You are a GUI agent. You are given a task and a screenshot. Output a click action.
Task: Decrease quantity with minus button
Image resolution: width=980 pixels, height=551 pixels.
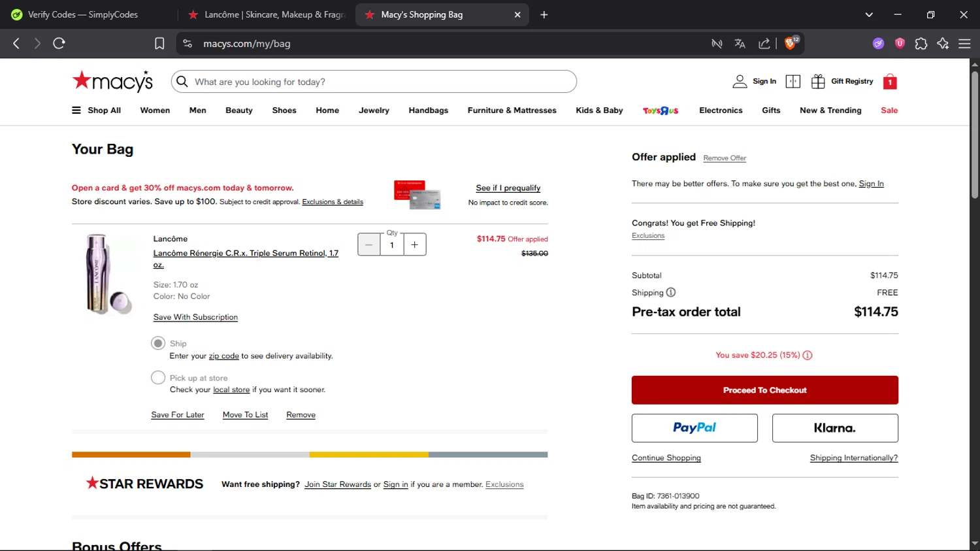pyautogui.click(x=369, y=244)
